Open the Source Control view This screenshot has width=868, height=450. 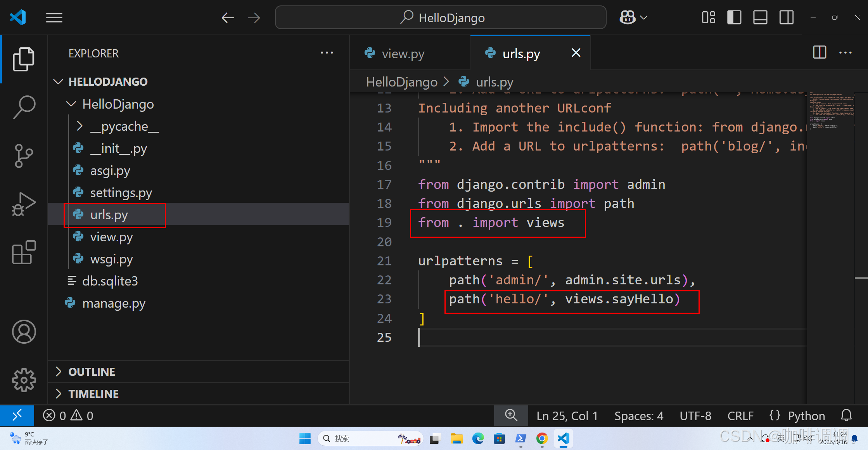click(24, 156)
